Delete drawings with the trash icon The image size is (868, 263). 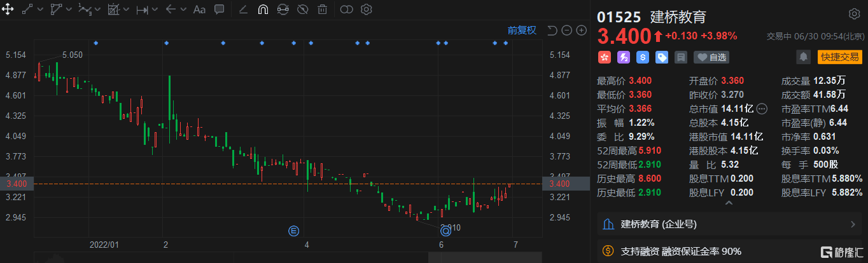323,10
